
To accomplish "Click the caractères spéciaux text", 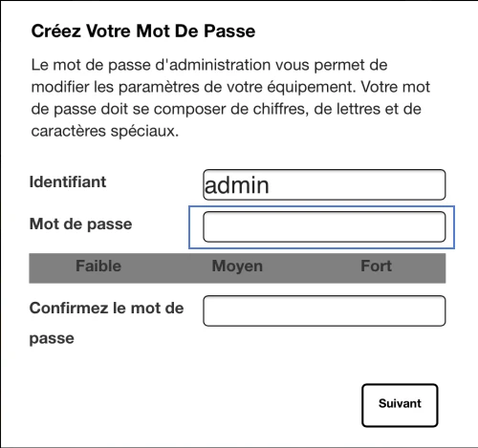I will 105,132.
